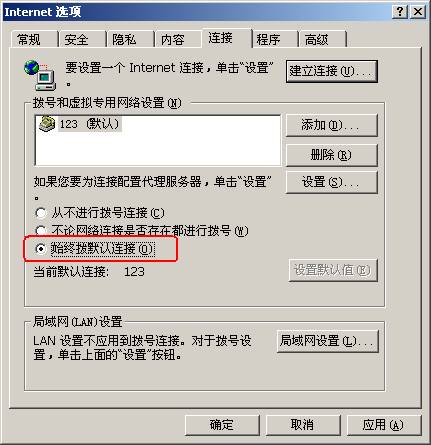Open the 内容 tab

[178, 39]
